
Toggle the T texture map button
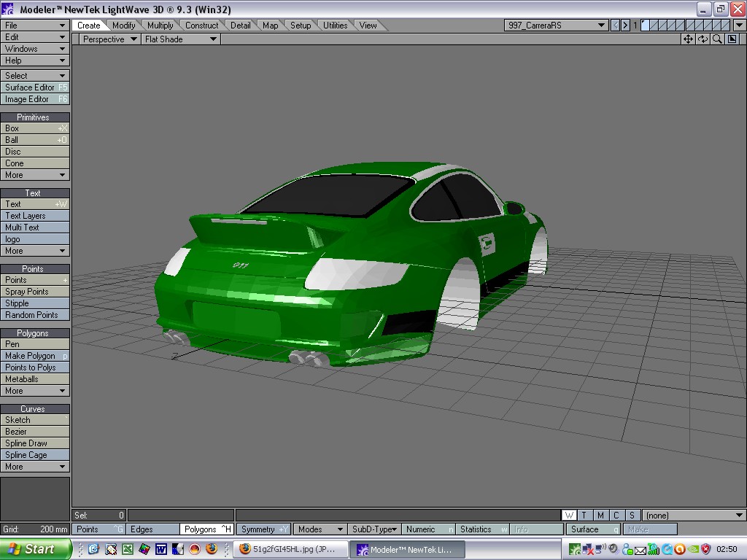click(584, 516)
